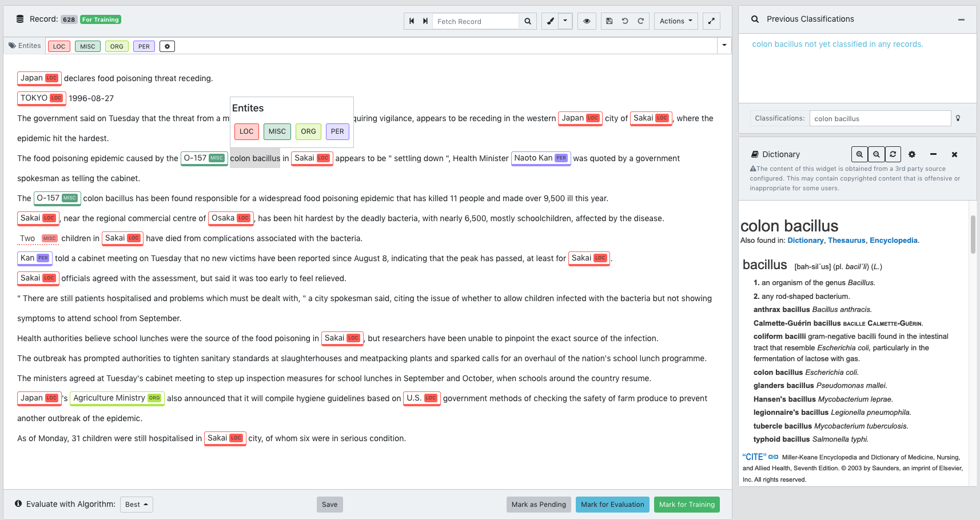Click the lightbulb icon beside Classifications field
Image resolution: width=980 pixels, height=520 pixels.
(958, 118)
